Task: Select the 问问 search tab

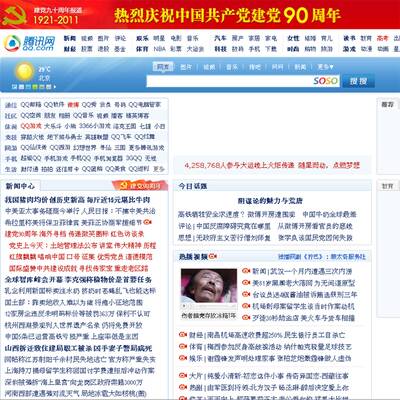Action: click(277, 67)
